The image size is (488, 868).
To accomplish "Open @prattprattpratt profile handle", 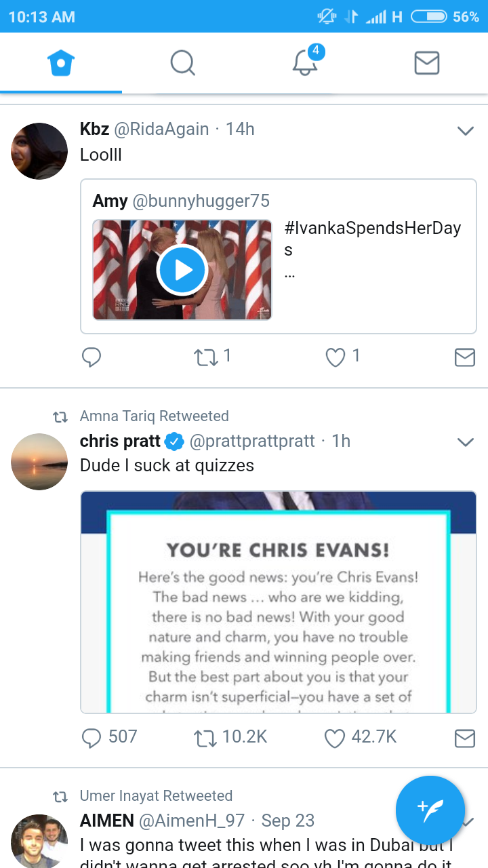I will pyautogui.click(x=252, y=441).
